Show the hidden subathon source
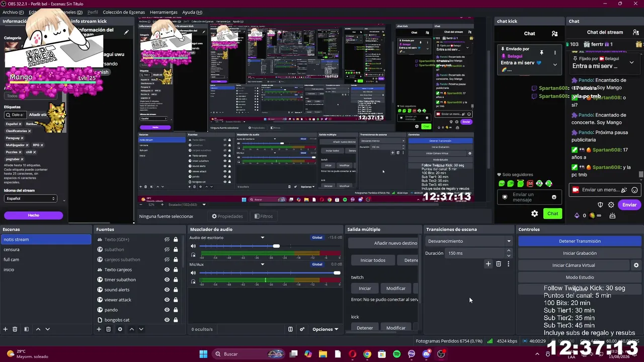Viewport: 644px width, 362px height. (x=167, y=249)
